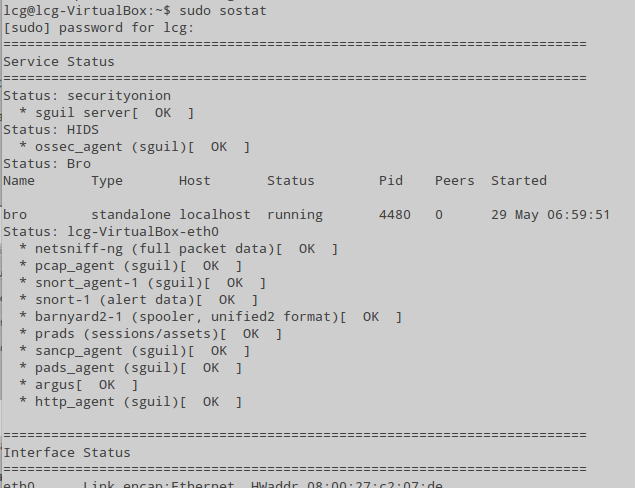Click the 'Interface Status' heading
This screenshot has height=488, width=635.
[67, 452]
